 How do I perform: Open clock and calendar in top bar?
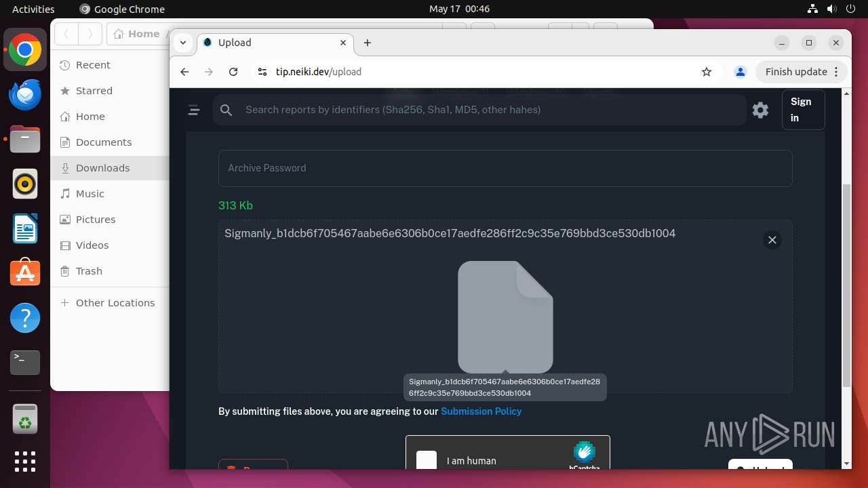click(459, 9)
